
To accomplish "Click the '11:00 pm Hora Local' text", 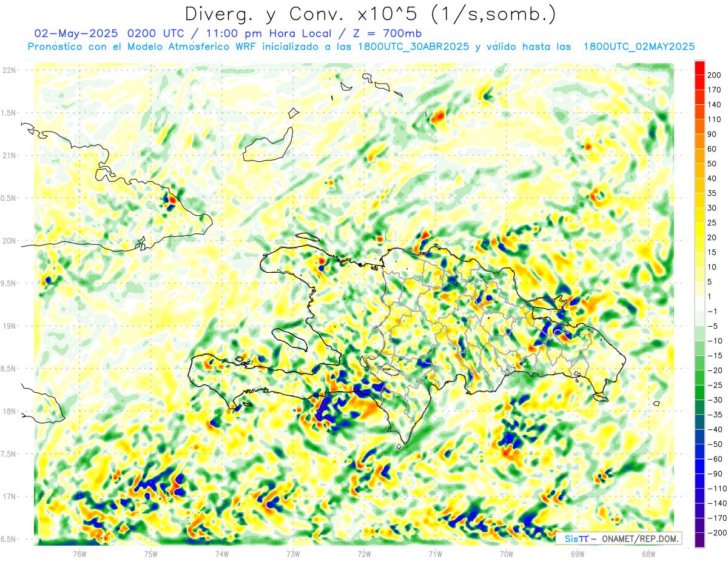I will [268, 33].
